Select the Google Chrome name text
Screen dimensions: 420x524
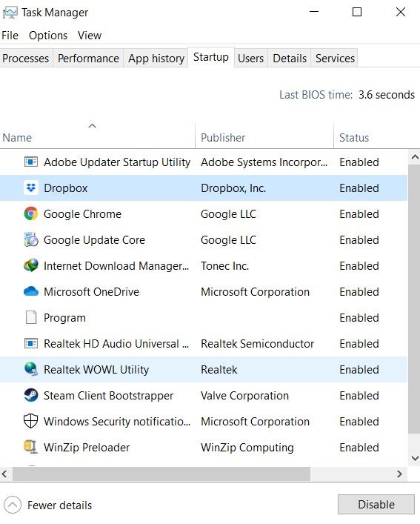[x=82, y=214]
